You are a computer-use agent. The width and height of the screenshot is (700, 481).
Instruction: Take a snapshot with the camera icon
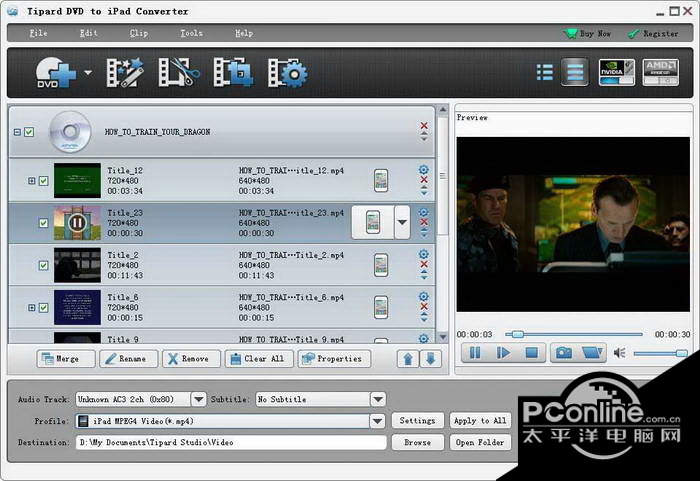coord(564,352)
